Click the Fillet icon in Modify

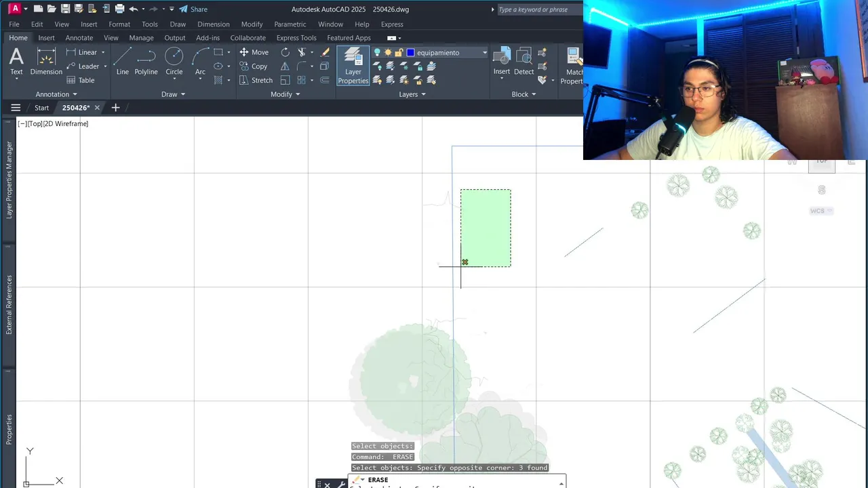click(302, 66)
